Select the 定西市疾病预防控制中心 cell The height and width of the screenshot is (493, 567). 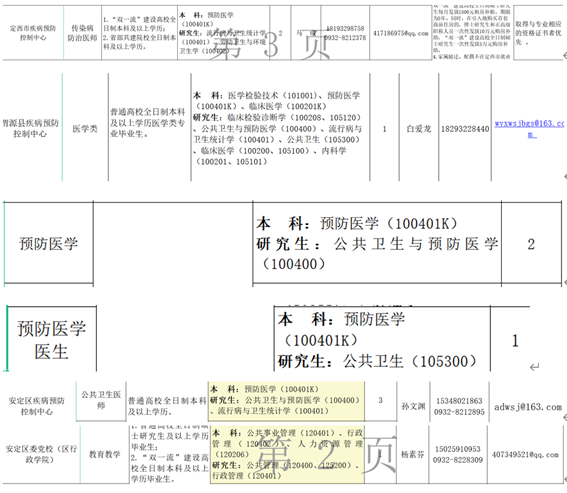pos(33,33)
